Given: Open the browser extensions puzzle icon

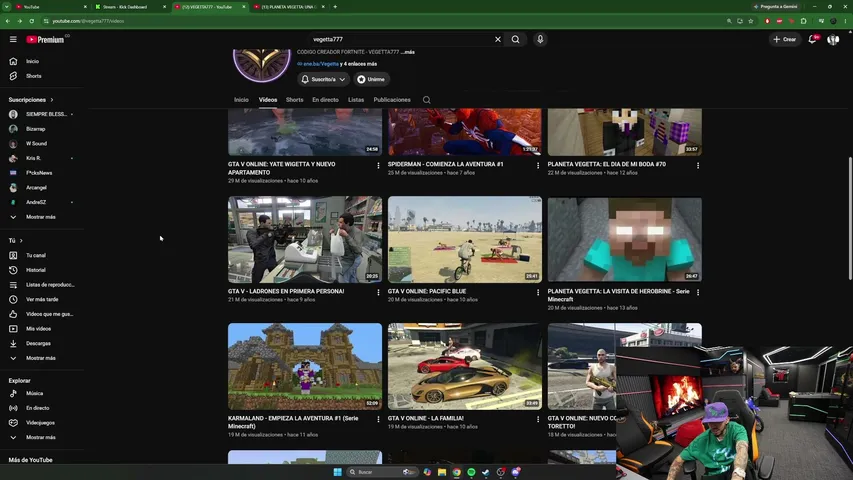Looking at the screenshot, I should [x=803, y=21].
